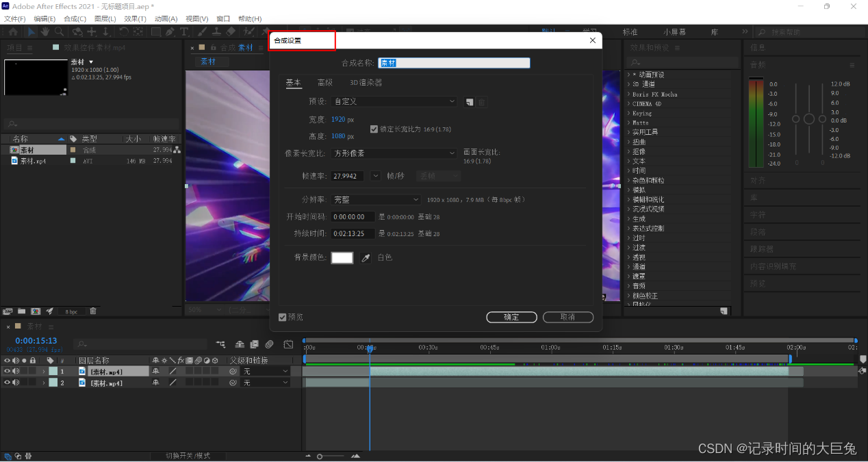This screenshot has height=462, width=868.
Task: Open the 分辨率 dropdown showing 完整
Action: tap(376, 200)
